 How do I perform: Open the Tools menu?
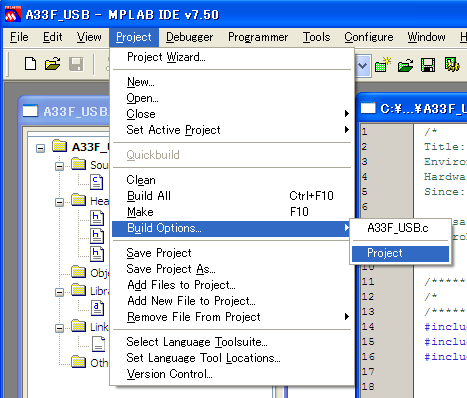click(316, 37)
